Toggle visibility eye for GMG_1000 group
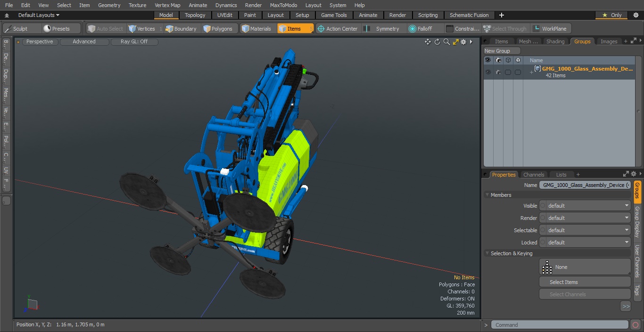 488,72
